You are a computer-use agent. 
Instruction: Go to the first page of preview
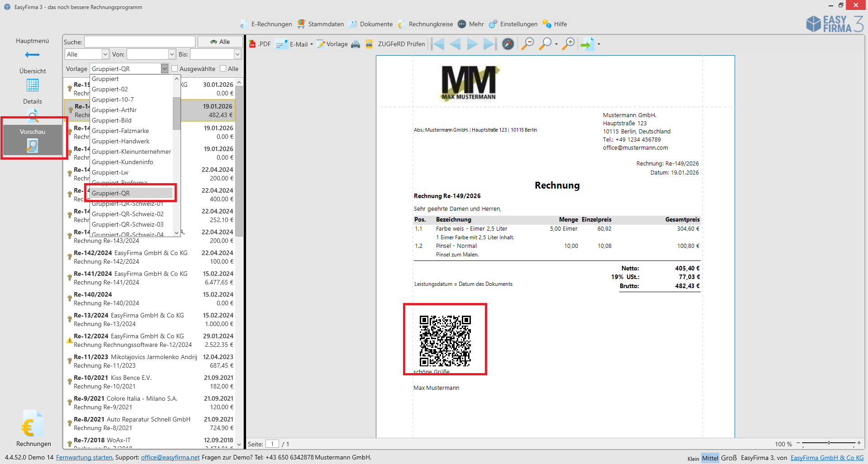pyautogui.click(x=437, y=44)
